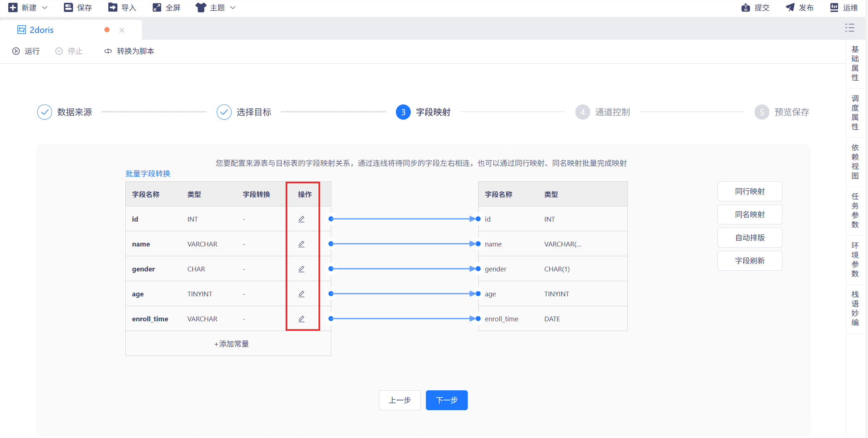Go to step 数据来源
Screen dimensions: 868x438
(x=65, y=112)
